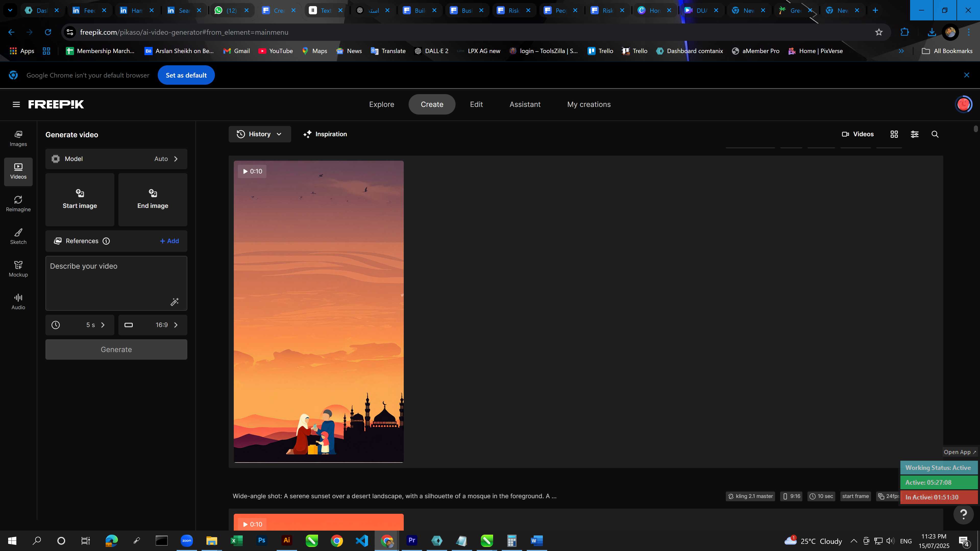Open the user profile avatar
Image resolution: width=980 pixels, height=551 pixels.
click(963, 104)
